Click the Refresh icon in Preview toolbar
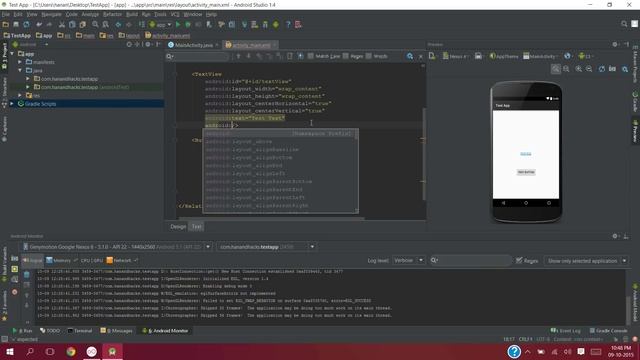Viewport: 640px width, 360px height. 602,69
